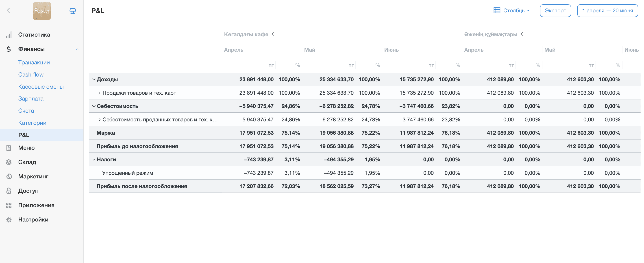Click Прибыль после налогообложения row label
644x263 pixels.
point(142,186)
